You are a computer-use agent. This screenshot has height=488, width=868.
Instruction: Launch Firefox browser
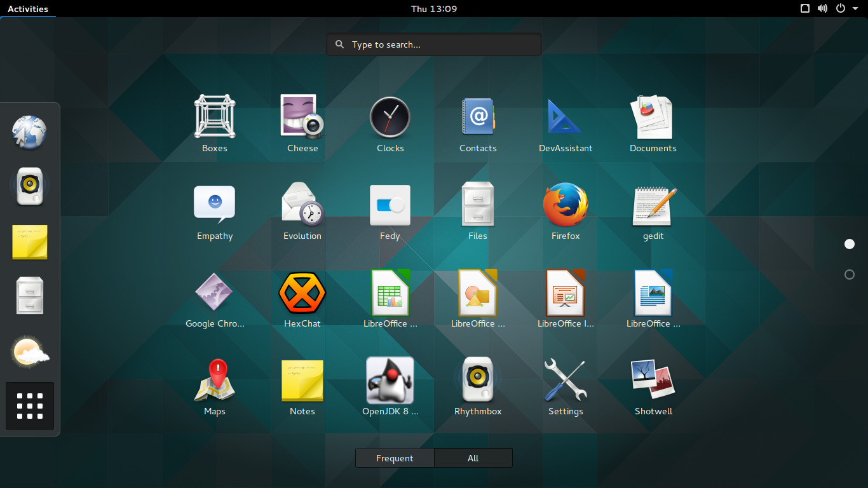click(x=566, y=205)
